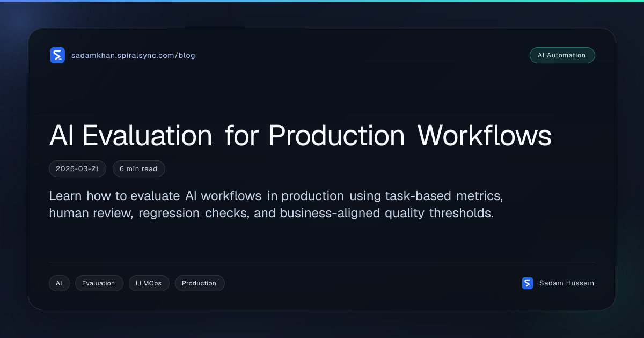644x338 pixels.
Task: Select the Production tag
Action: tap(199, 283)
